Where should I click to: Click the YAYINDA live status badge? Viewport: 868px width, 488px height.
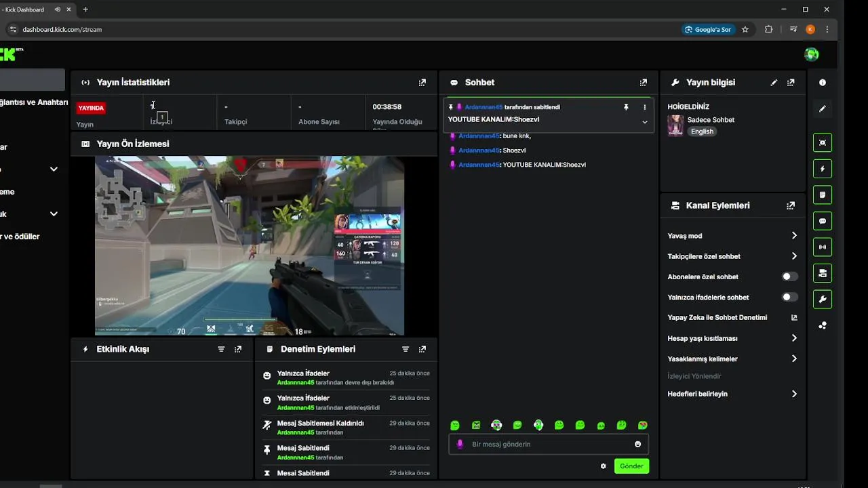coord(91,108)
